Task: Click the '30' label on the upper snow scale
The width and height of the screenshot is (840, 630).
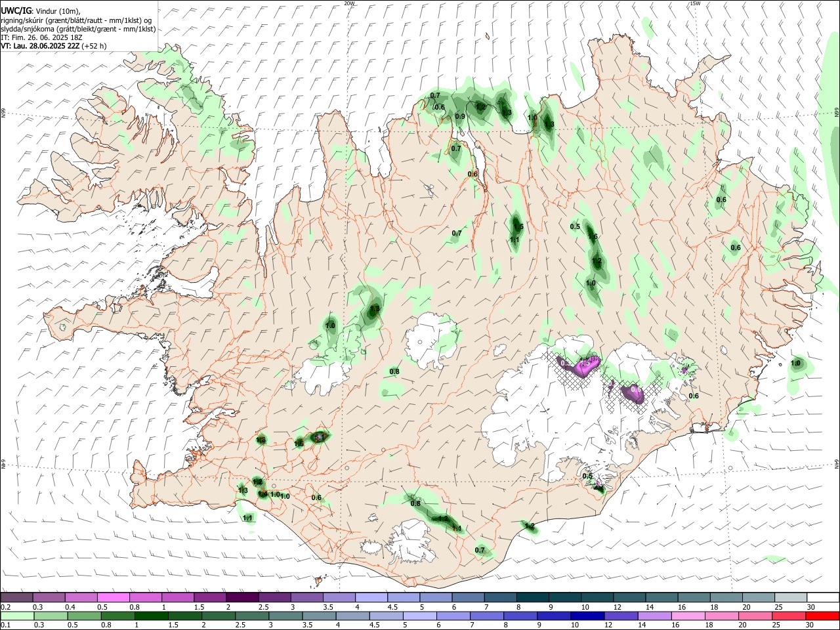Action: click(812, 607)
